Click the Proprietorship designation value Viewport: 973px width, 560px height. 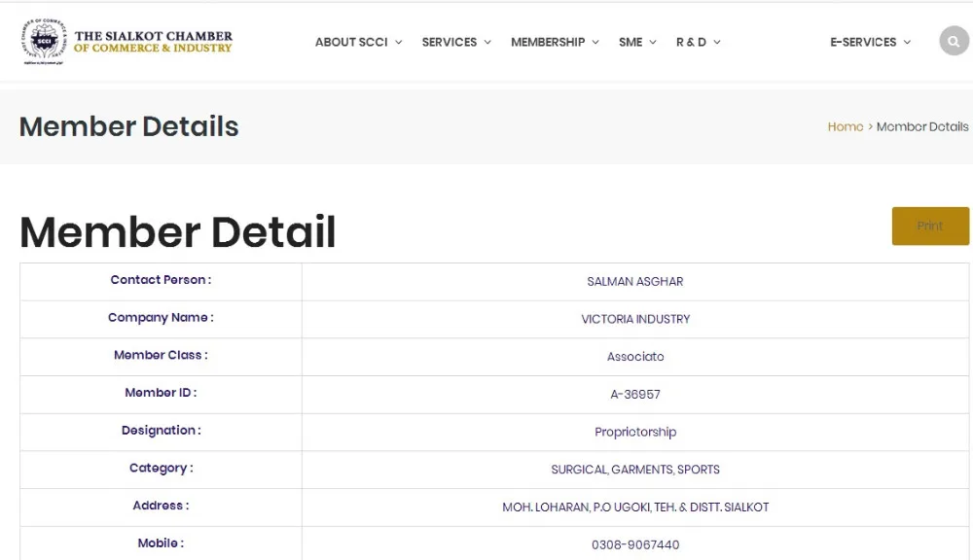coord(635,433)
